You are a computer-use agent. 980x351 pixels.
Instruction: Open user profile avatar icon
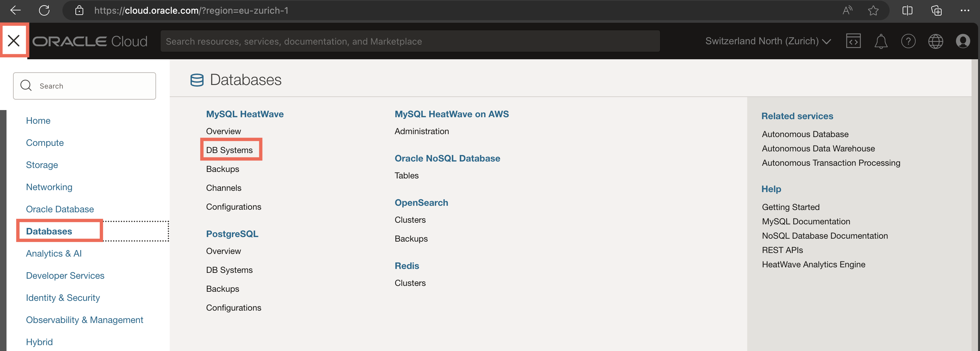pyautogui.click(x=963, y=41)
